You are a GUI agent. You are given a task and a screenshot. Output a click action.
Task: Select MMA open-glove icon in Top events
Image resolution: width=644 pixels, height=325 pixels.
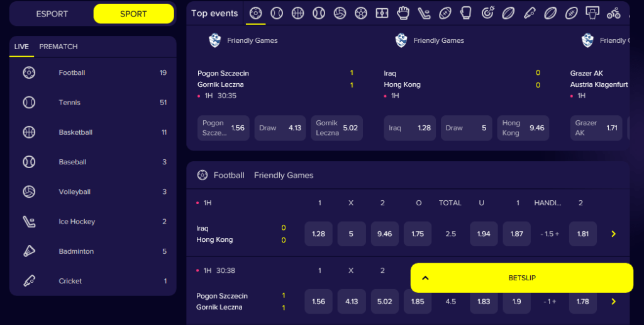click(x=403, y=13)
